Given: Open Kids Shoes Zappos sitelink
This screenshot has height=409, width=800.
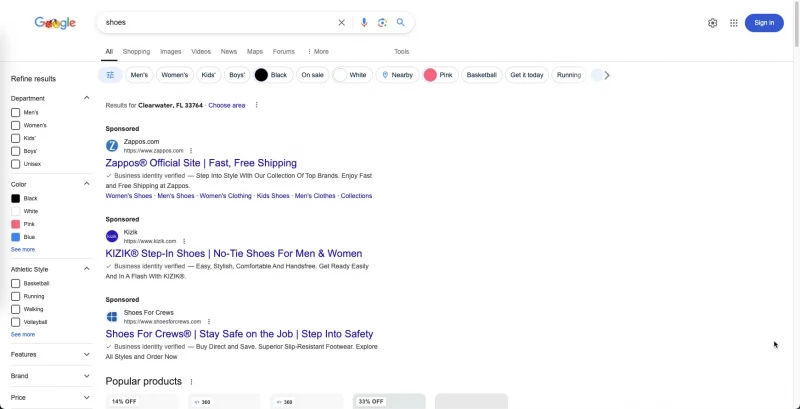Looking at the screenshot, I should pyautogui.click(x=273, y=196).
